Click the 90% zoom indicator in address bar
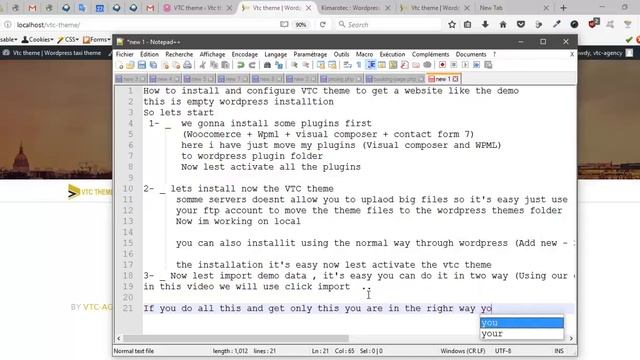Image resolution: width=640 pixels, height=360 pixels. point(301,25)
